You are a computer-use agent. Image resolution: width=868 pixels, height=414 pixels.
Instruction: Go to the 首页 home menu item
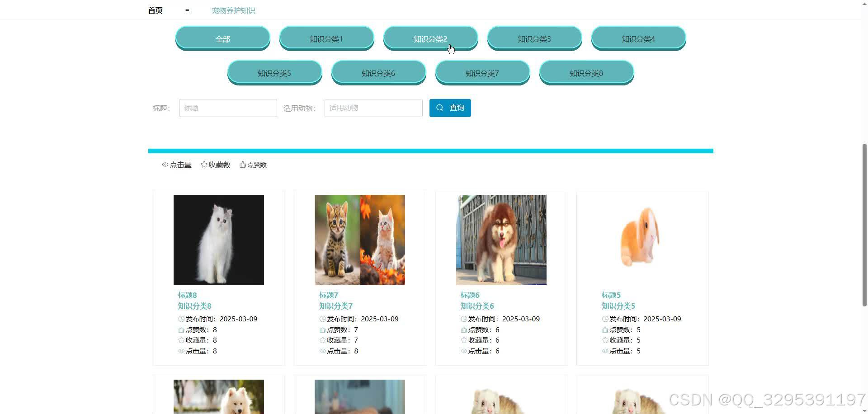(x=155, y=10)
